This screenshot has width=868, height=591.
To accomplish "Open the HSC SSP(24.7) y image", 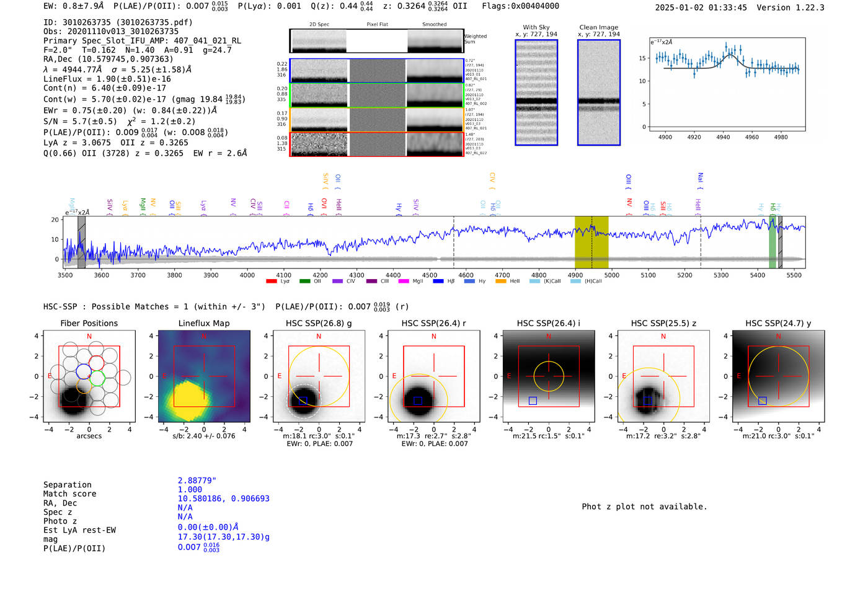I will point(778,376).
